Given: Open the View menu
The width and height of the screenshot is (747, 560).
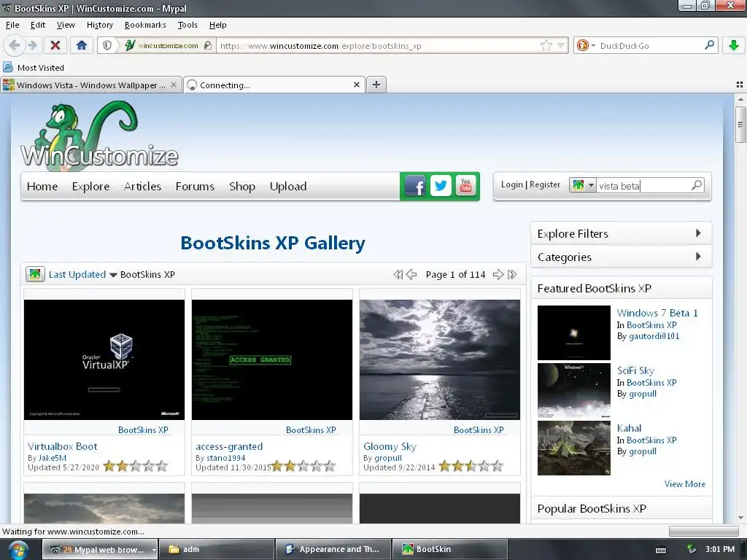Looking at the screenshot, I should click(66, 25).
